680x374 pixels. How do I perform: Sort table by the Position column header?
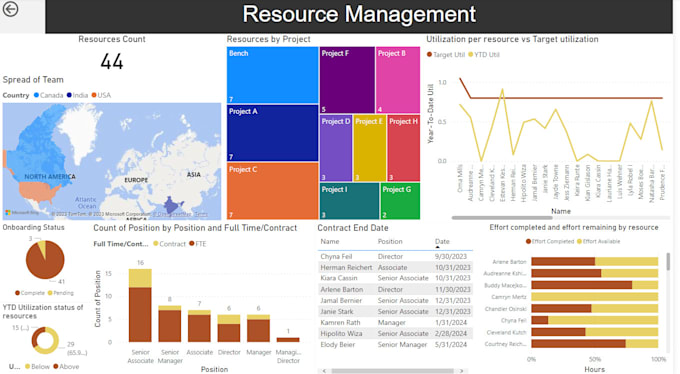point(390,242)
